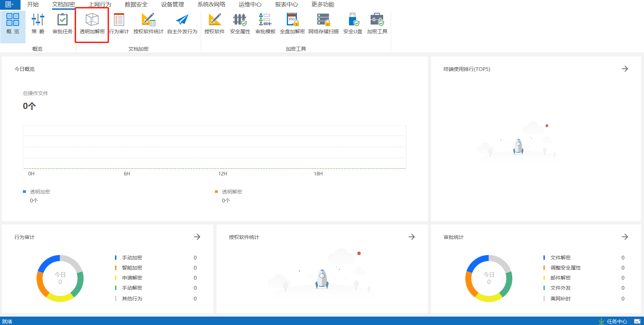This screenshot has height=325, width=644.
Task: Launch the 全盘加解密 SSD tool
Action: [292, 24]
